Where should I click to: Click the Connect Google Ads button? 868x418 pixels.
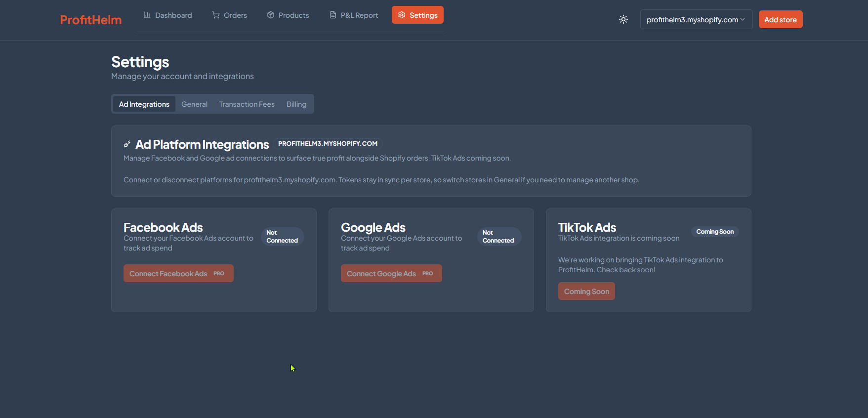tap(391, 273)
